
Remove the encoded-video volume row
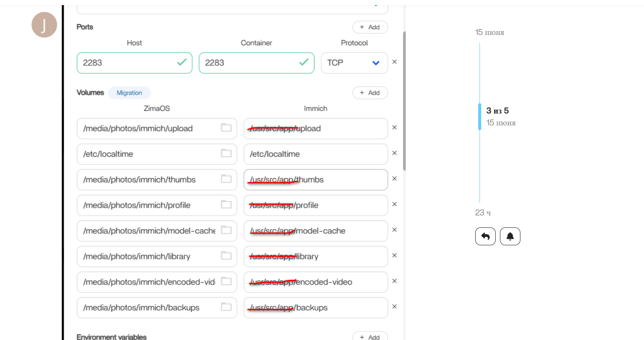tap(394, 281)
